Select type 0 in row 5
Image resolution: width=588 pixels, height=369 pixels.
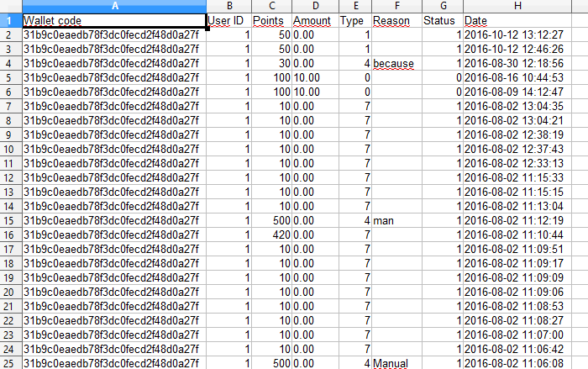[355, 77]
